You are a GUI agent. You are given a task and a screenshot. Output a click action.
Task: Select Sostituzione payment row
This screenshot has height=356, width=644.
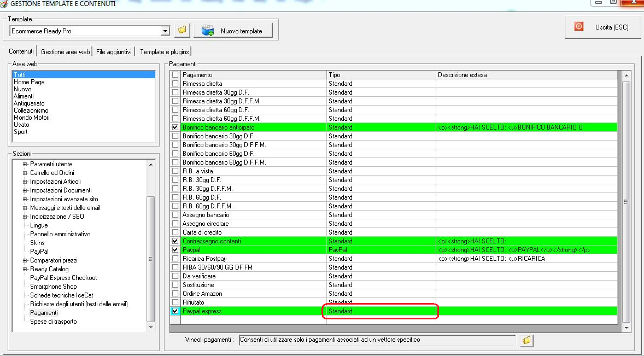tap(394, 285)
